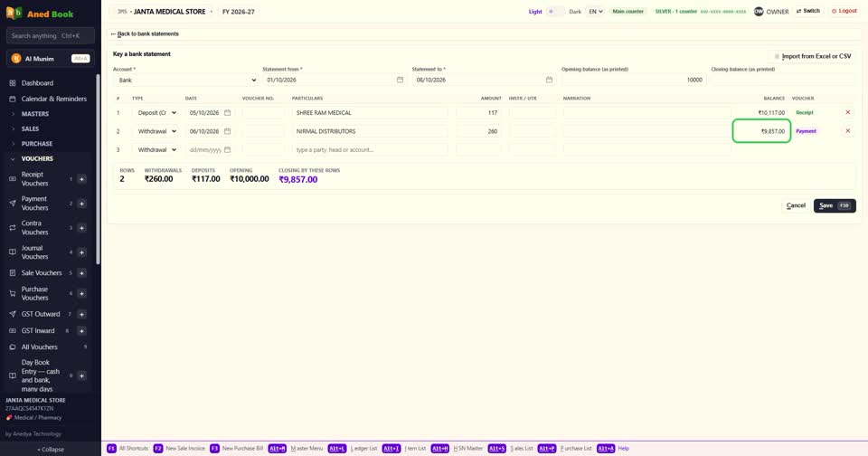Viewport: 868px width, 456px height.
Task: Click the NIRMAL DISTRIBUTORS particulars field
Action: [370, 131]
